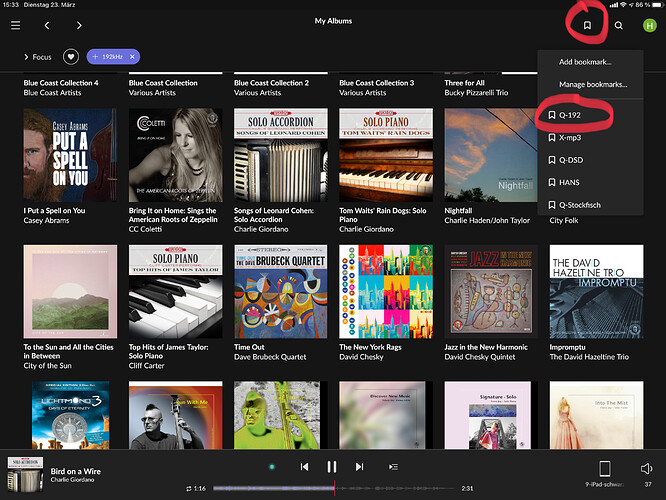This screenshot has width=666, height=500.
Task: Pause playback
Action: coord(331,467)
